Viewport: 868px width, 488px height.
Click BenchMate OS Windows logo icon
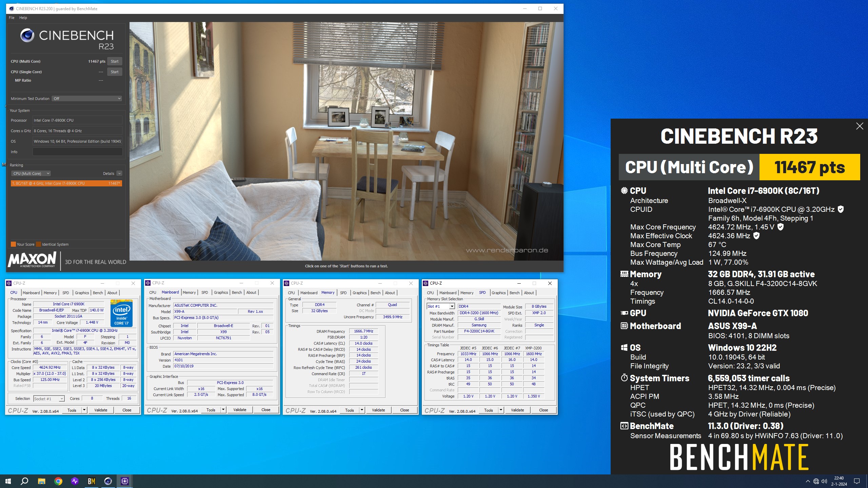click(x=624, y=347)
